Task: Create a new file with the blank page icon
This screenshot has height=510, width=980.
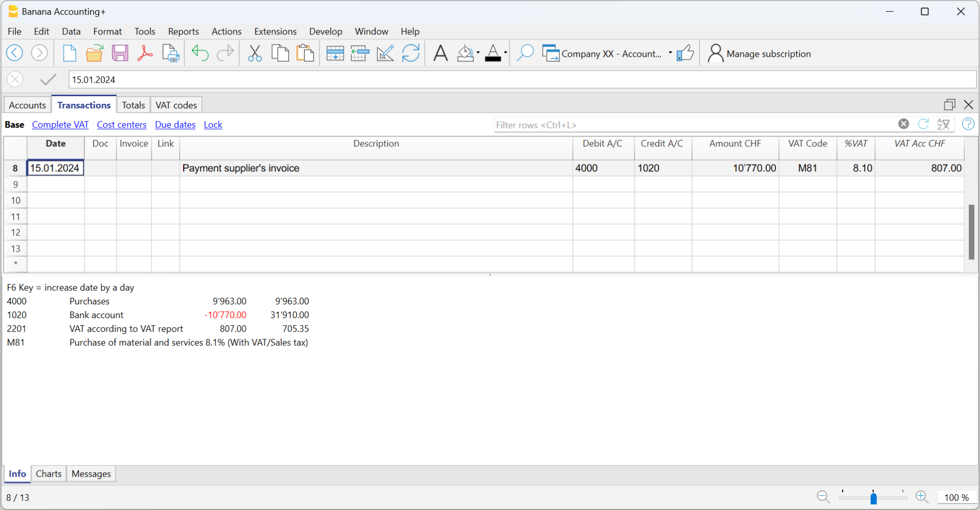Action: coord(69,53)
